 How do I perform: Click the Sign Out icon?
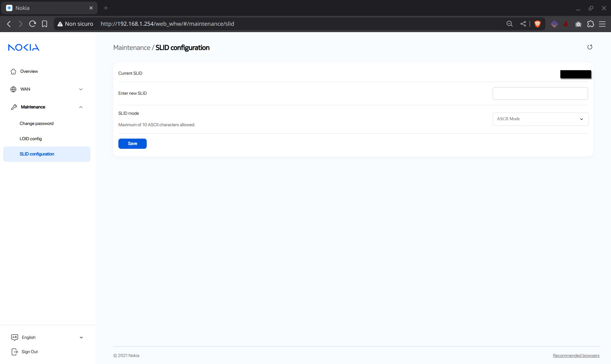15,352
